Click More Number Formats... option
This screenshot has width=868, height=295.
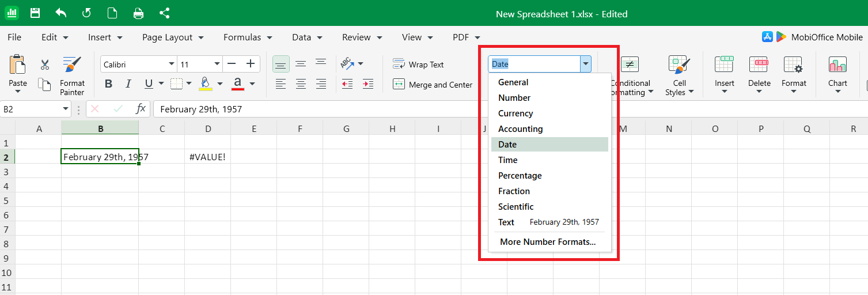tap(547, 242)
